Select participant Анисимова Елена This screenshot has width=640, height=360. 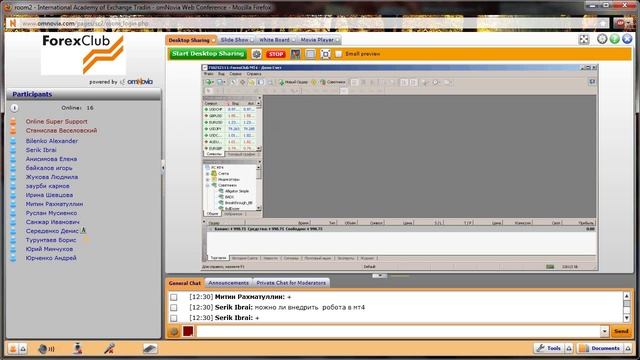[51, 159]
